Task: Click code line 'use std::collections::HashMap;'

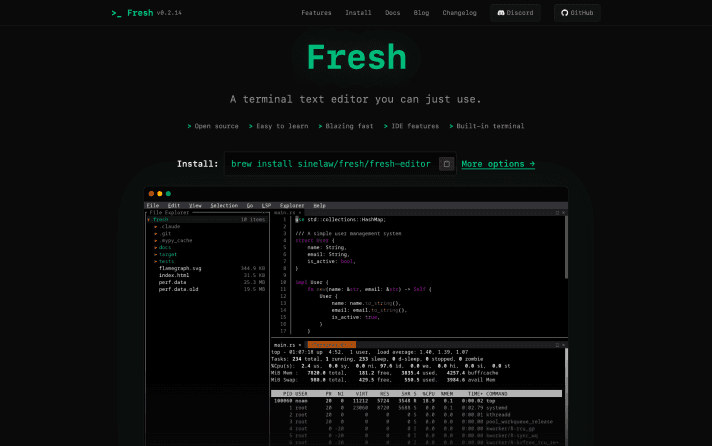Action: (x=341, y=219)
